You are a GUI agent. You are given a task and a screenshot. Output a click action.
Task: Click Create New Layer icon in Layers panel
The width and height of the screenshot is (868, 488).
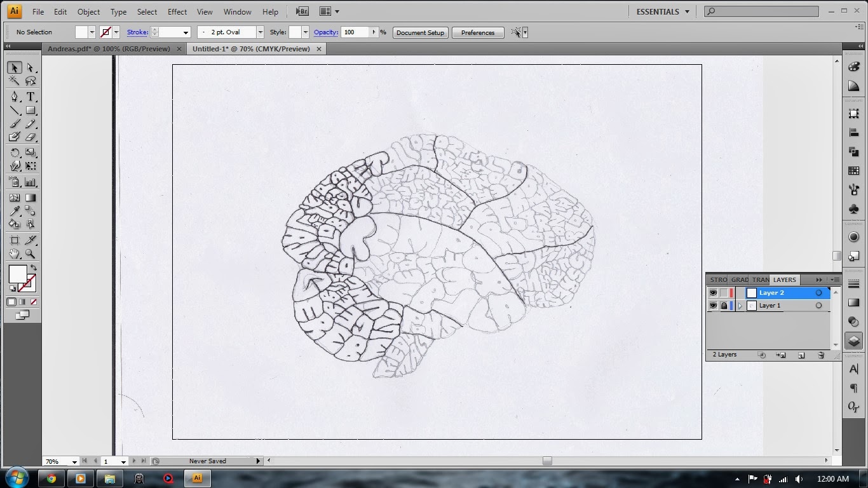(801, 355)
